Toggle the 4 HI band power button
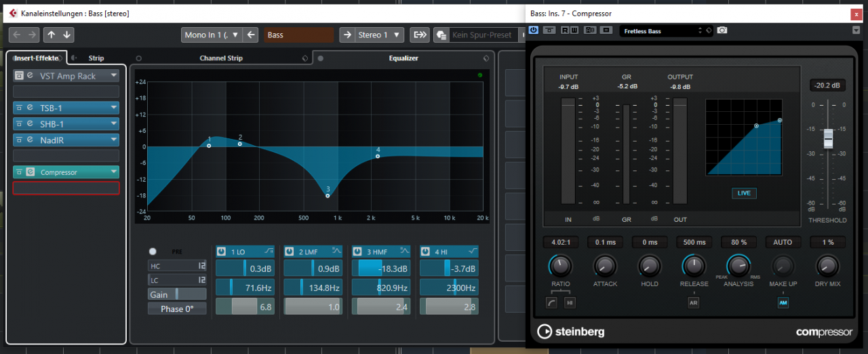The height and width of the screenshot is (354, 868). (x=426, y=252)
